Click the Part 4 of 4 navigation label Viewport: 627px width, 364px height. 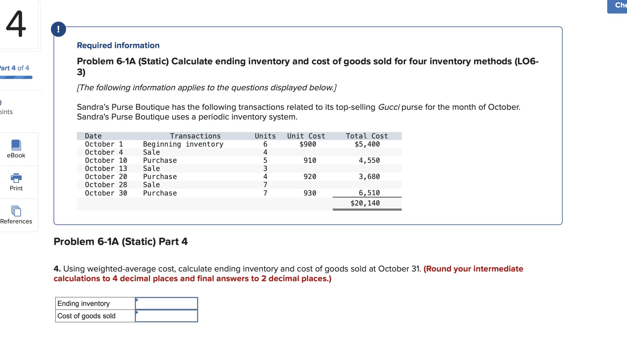point(14,68)
